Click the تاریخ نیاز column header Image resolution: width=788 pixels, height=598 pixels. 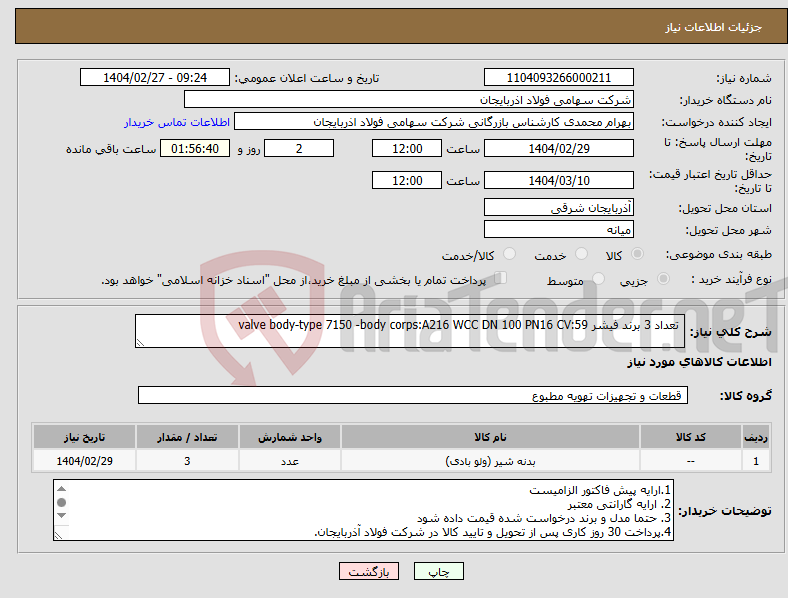[x=84, y=437]
